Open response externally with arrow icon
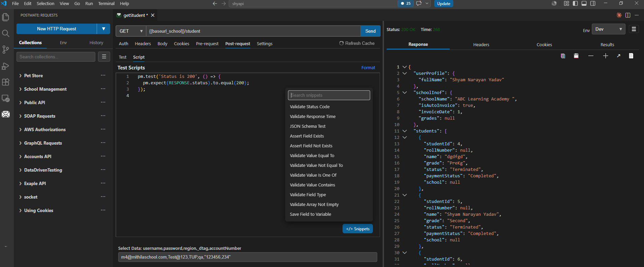This screenshot has height=267, width=644. coord(619,56)
